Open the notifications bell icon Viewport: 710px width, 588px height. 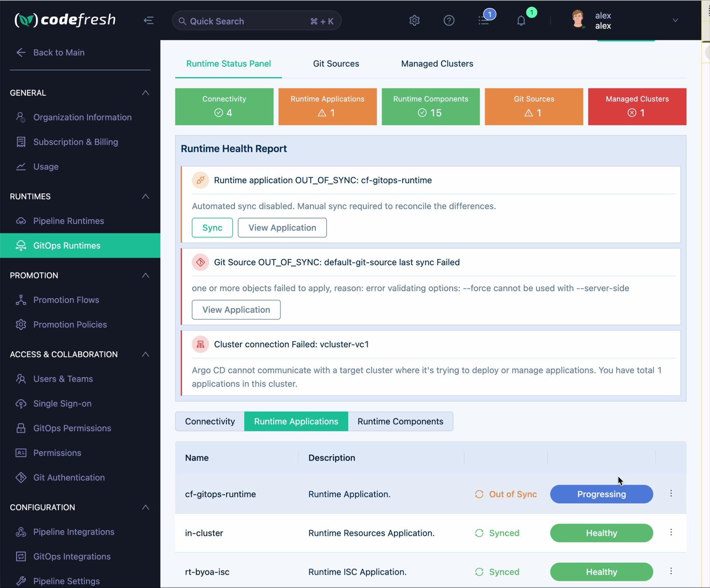click(x=521, y=20)
